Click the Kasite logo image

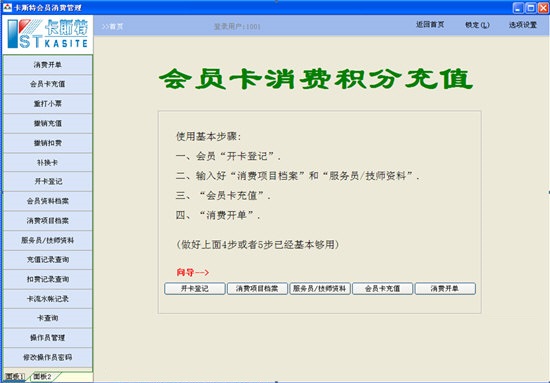click(x=48, y=34)
